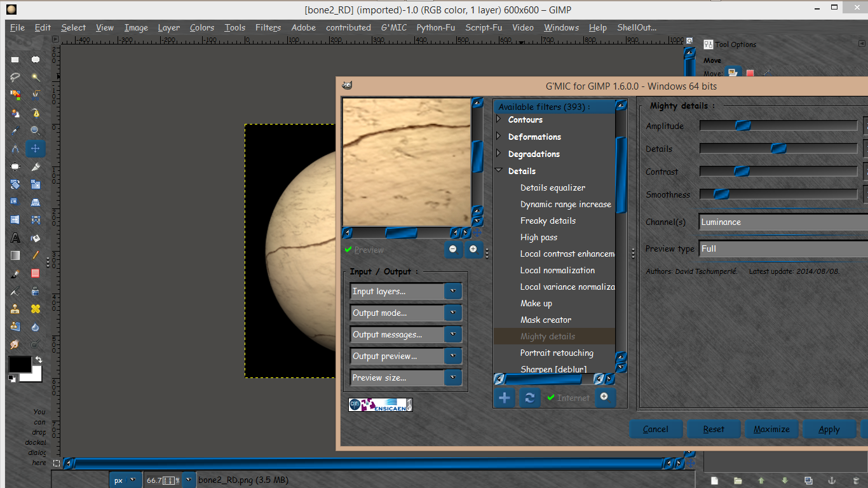The image size is (868, 488).
Task: Open the G'MIC menu
Action: coord(394,27)
